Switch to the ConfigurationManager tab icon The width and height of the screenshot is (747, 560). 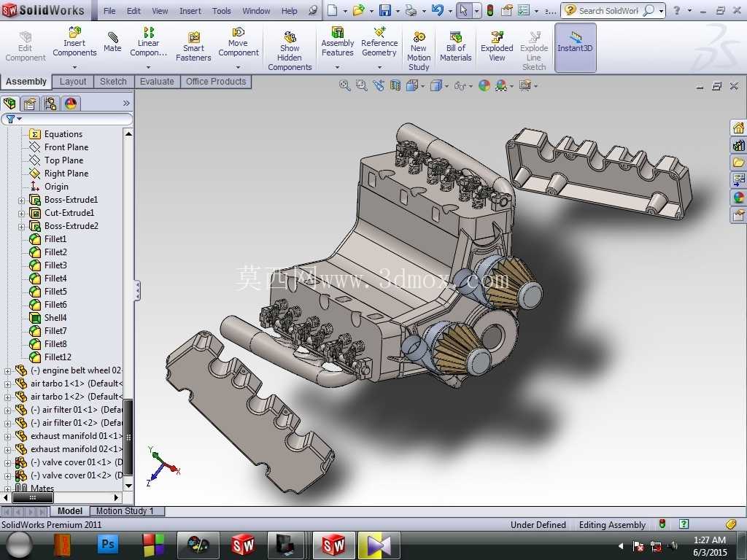(x=50, y=104)
